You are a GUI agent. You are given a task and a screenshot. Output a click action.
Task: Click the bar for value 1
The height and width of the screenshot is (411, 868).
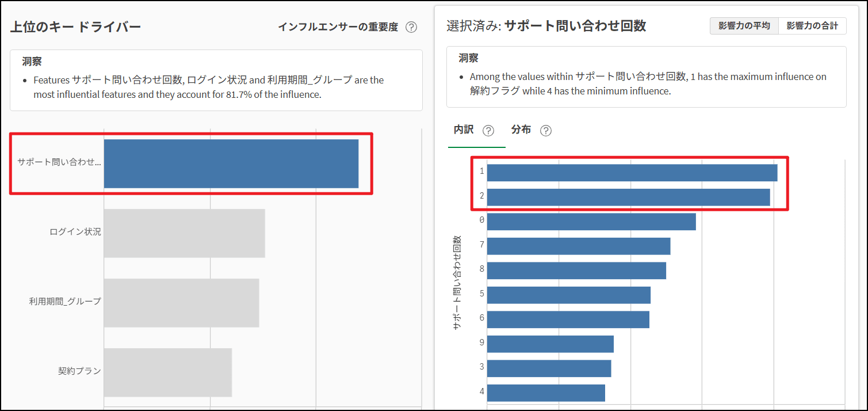click(632, 173)
